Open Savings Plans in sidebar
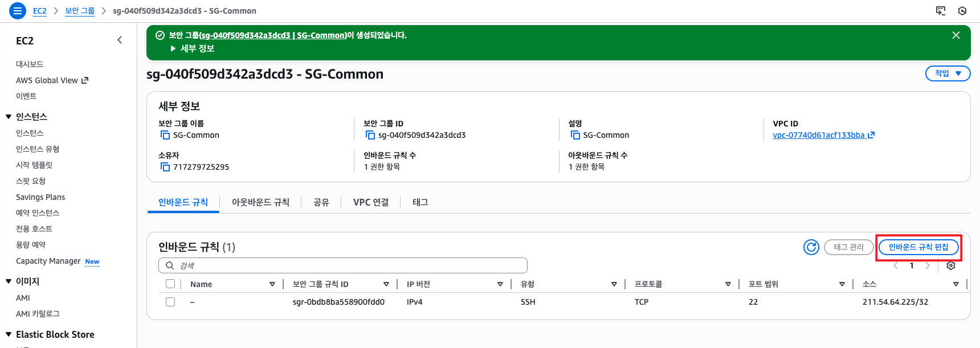Viewport: 980px width, 348px height. (x=40, y=197)
